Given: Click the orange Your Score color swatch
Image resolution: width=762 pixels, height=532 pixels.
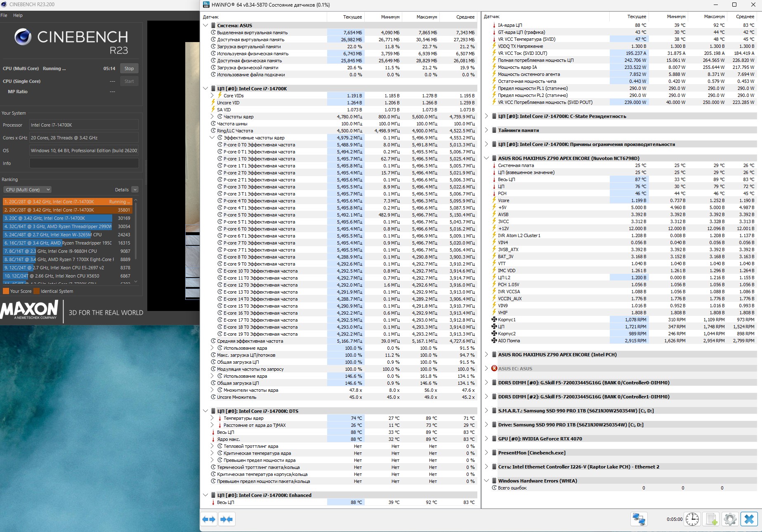Looking at the screenshot, I should pos(6,291).
